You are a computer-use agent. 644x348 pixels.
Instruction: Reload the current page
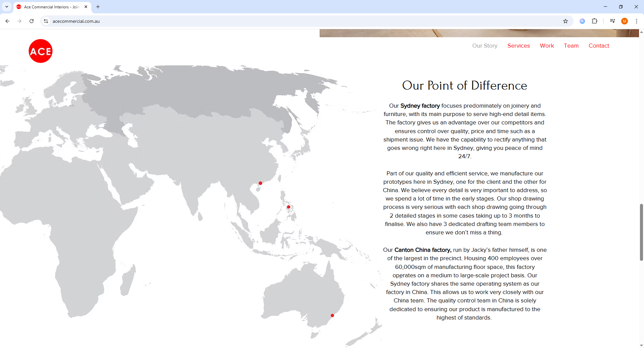32,21
